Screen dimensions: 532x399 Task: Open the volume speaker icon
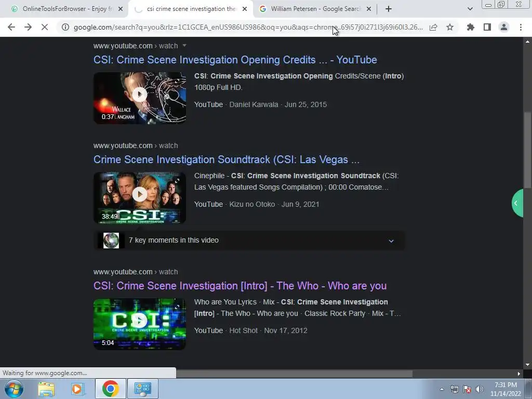point(480,389)
